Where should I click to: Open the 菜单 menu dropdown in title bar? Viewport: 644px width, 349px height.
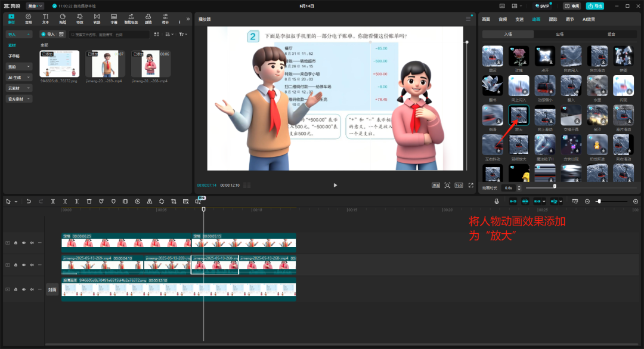tap(35, 5)
